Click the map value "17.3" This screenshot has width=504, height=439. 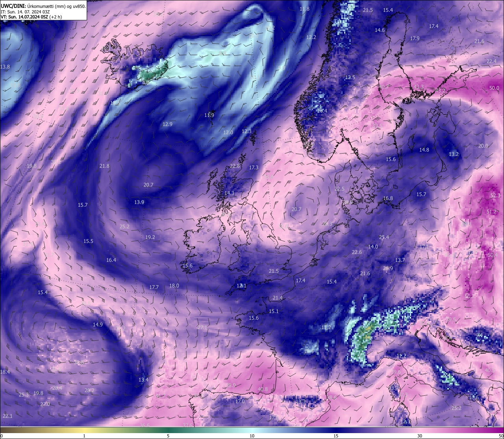(x=254, y=168)
